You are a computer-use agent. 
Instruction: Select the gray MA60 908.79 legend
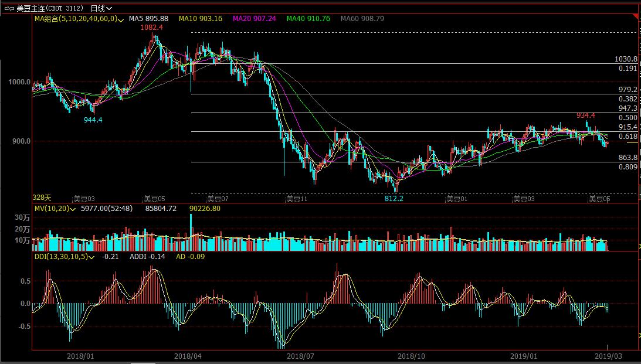[362, 19]
